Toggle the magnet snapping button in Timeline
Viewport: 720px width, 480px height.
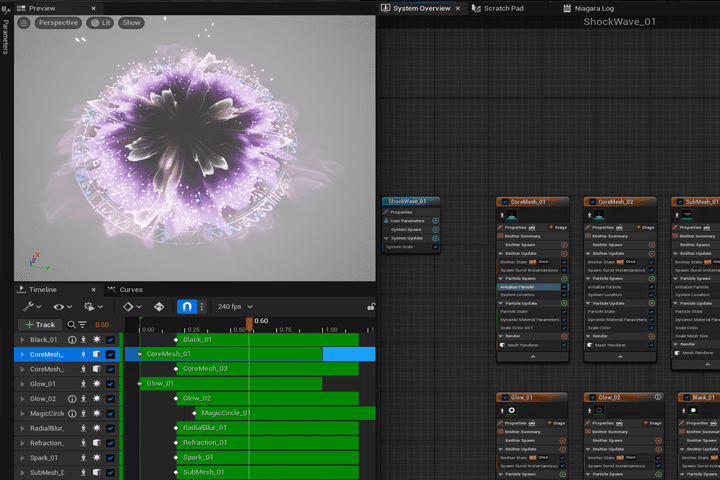[186, 307]
